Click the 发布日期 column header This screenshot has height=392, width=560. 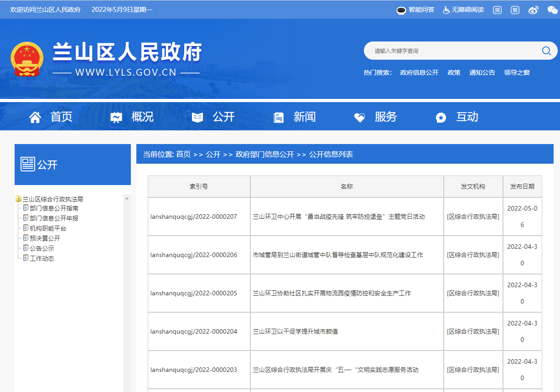(522, 186)
